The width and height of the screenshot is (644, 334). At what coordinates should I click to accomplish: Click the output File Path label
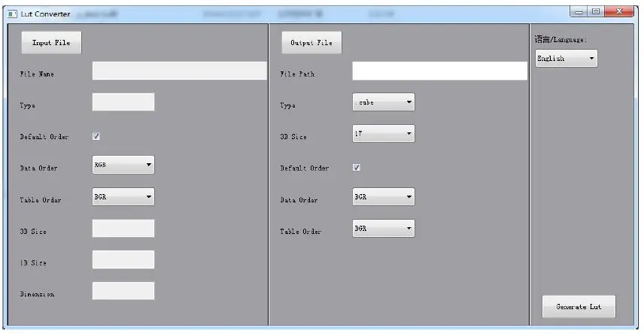point(297,74)
